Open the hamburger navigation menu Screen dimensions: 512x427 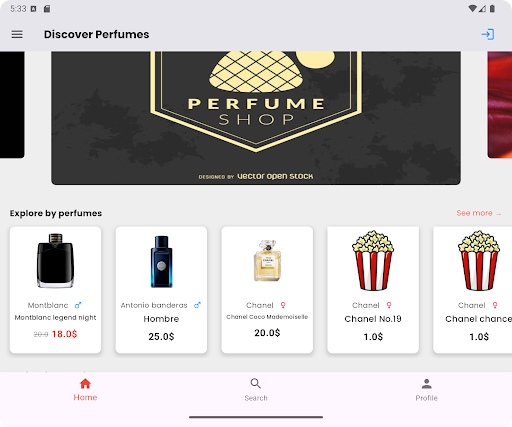click(x=17, y=34)
